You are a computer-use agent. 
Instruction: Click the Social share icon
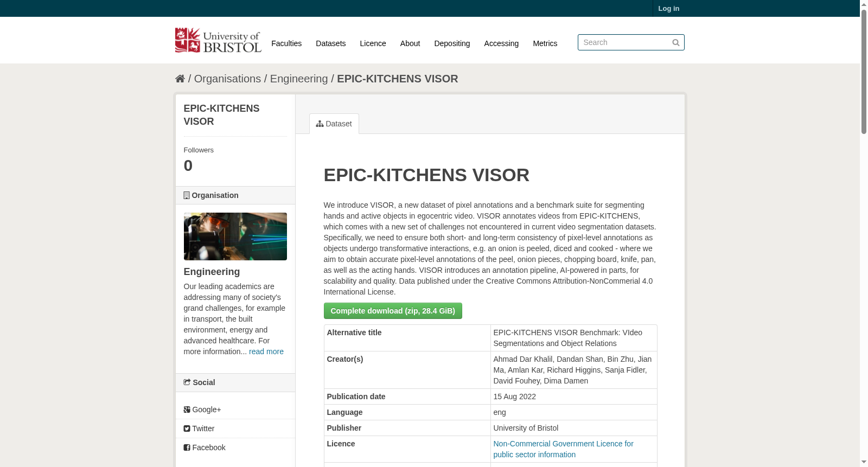tap(187, 382)
